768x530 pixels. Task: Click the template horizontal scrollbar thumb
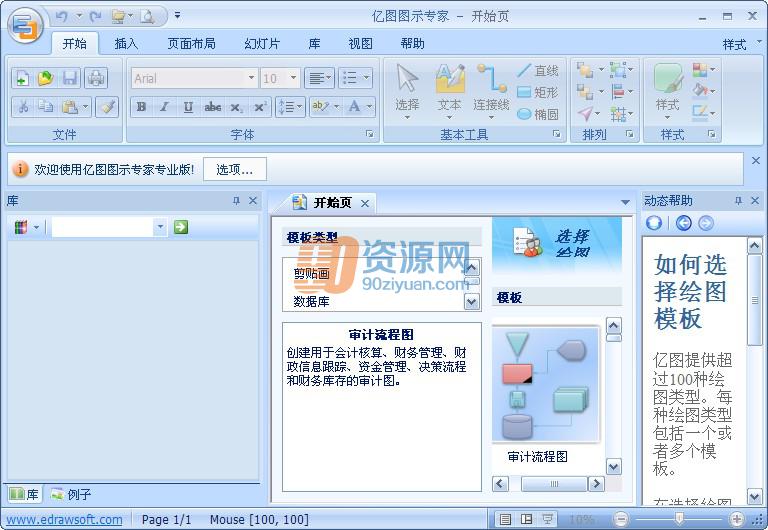tap(554, 484)
